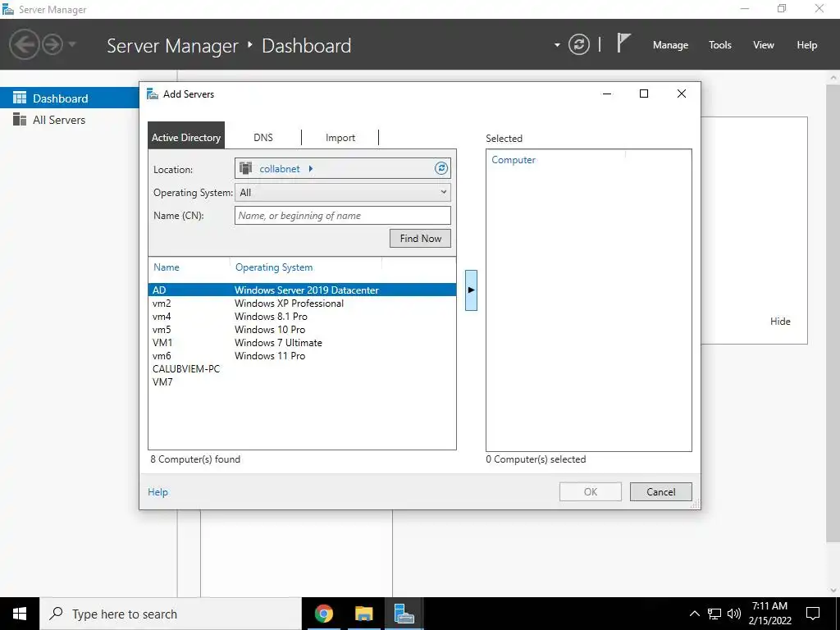Click Hide in the dashboard tile

[x=780, y=322]
